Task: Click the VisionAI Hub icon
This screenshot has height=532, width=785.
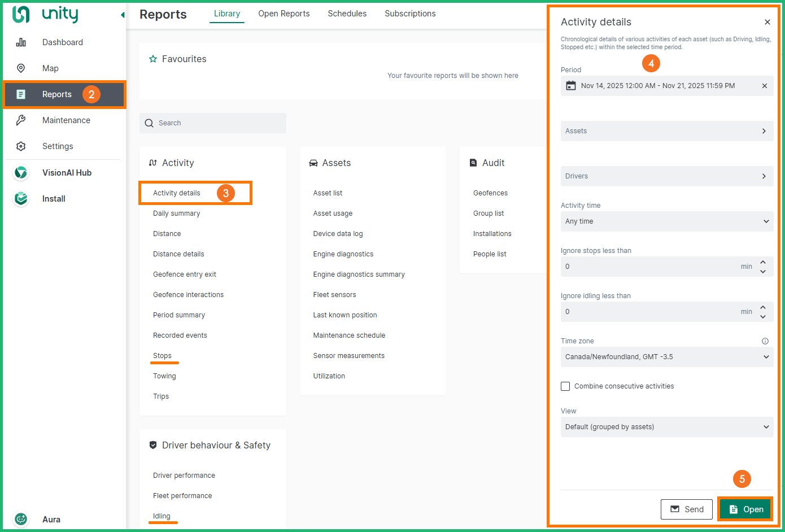Action: (x=21, y=173)
